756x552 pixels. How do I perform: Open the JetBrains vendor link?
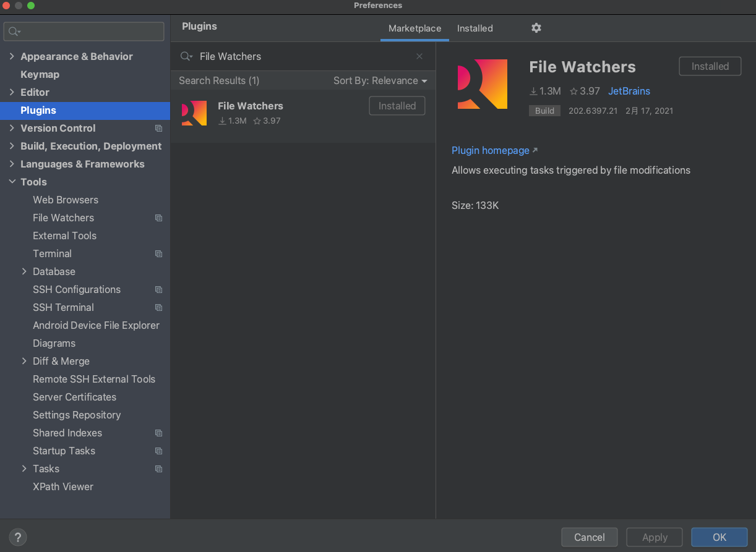629,91
